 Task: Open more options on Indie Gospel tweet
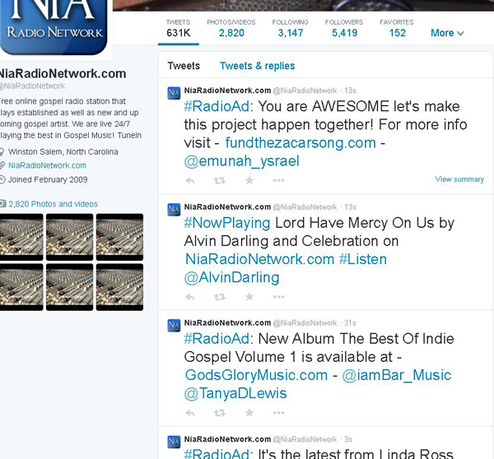click(x=279, y=413)
